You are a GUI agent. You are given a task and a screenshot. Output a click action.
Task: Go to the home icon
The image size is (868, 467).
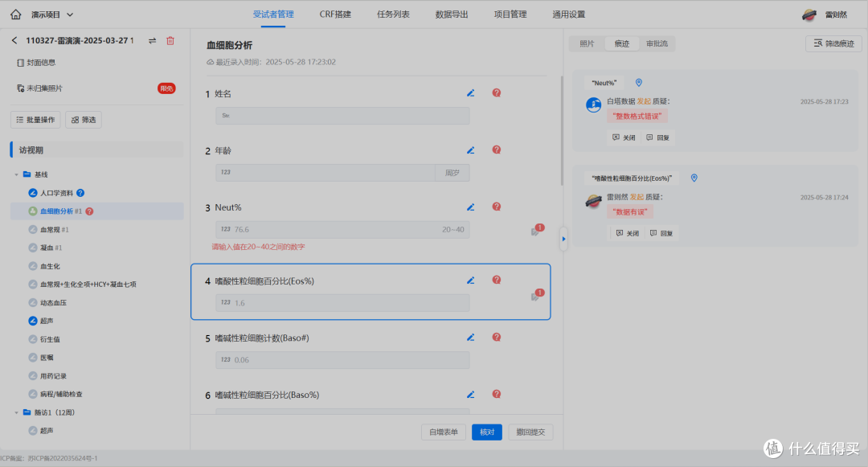[x=16, y=14]
